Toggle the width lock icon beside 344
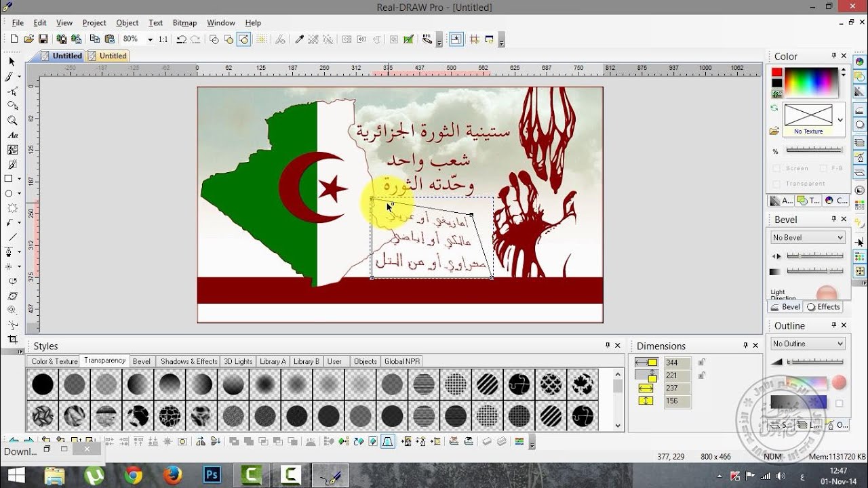The image size is (868, 488). pyautogui.click(x=702, y=363)
